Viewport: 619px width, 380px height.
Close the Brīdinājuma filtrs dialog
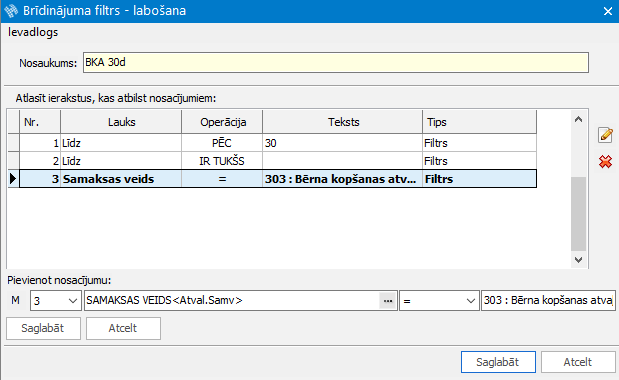point(608,11)
